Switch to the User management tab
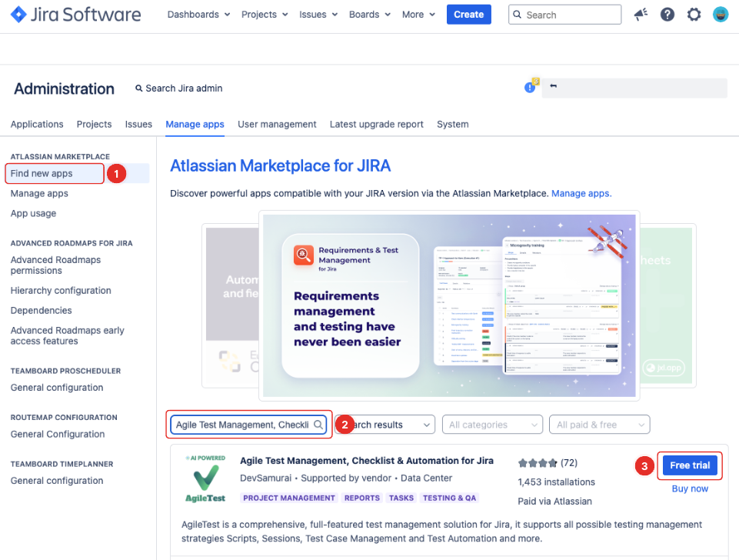739x560 pixels. 277,124
